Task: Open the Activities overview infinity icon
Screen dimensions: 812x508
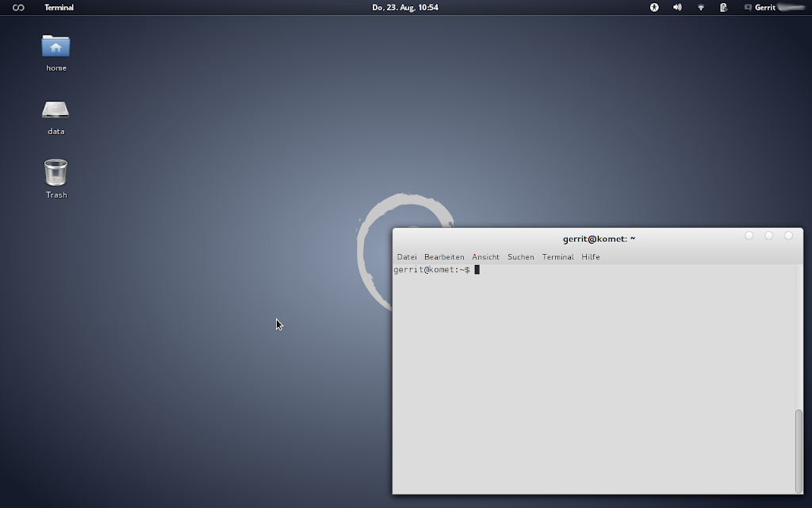Action: coord(18,7)
